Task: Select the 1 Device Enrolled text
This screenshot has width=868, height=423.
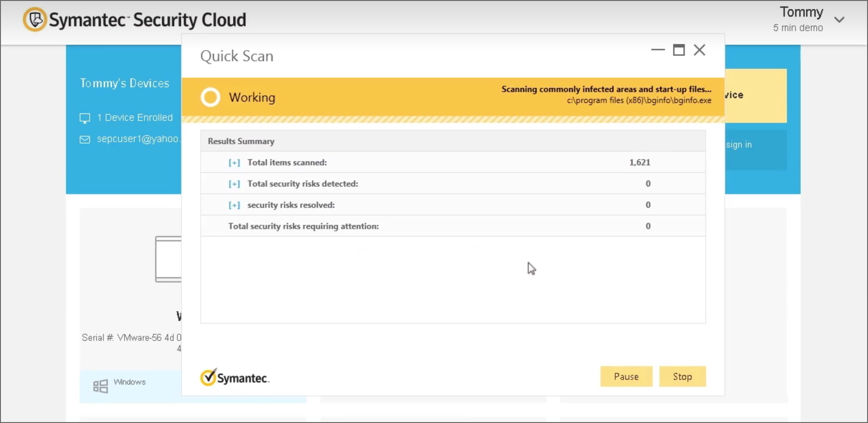Action: point(135,117)
